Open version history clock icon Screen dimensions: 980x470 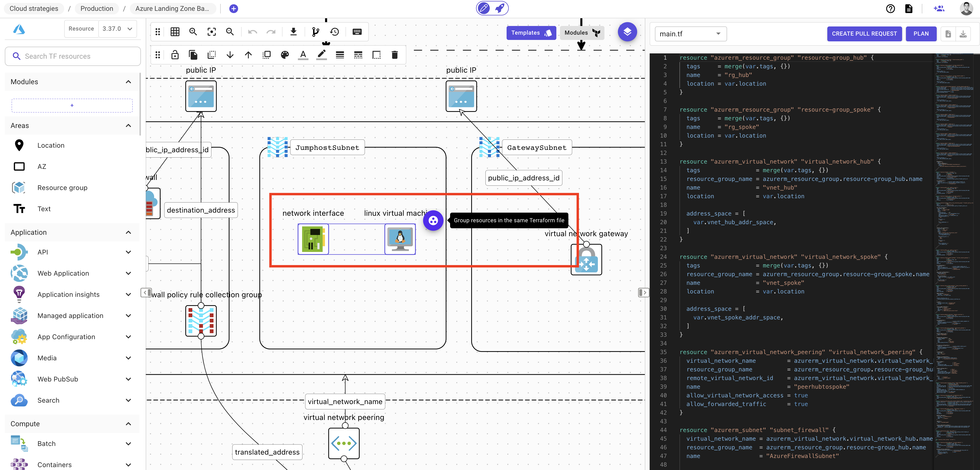pos(335,32)
